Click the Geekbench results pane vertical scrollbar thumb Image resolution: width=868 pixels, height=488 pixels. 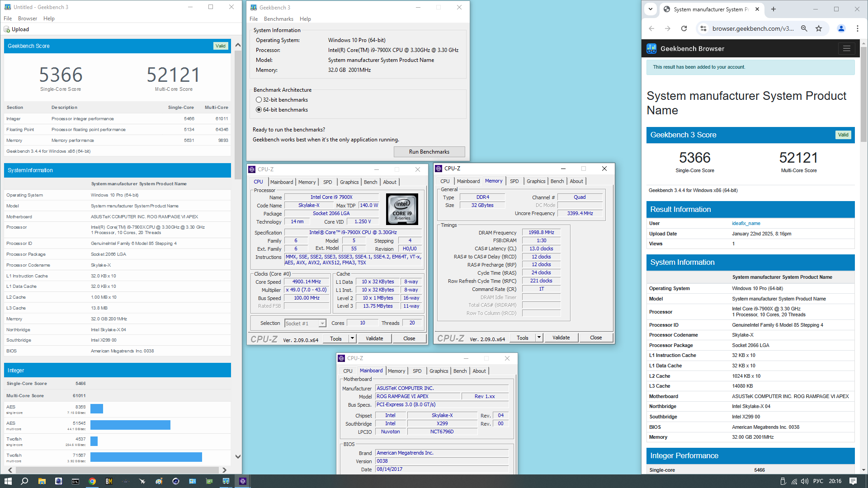(x=238, y=115)
